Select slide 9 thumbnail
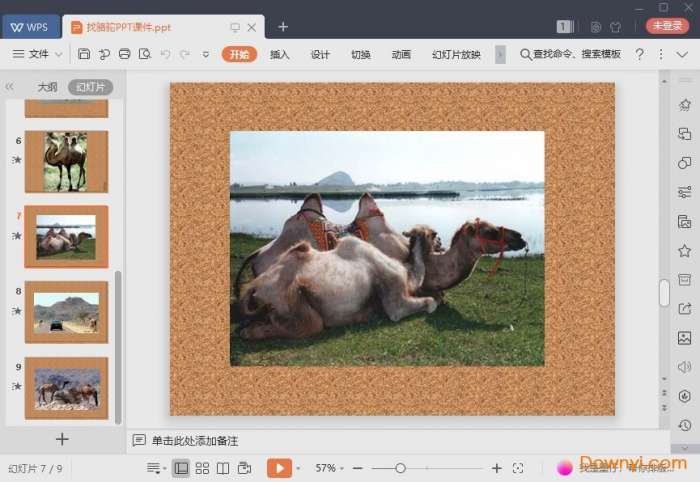The image size is (700, 482). [67, 388]
